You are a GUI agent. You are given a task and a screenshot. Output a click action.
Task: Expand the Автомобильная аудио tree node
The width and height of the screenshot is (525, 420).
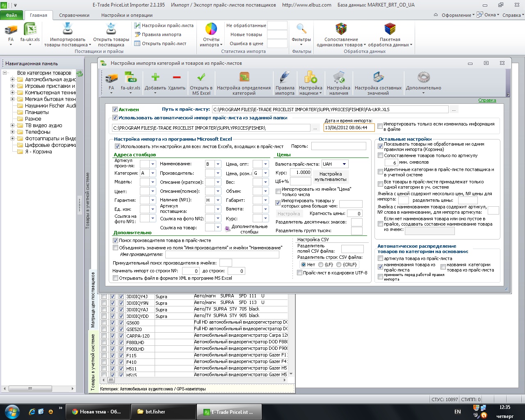[x=12, y=80]
